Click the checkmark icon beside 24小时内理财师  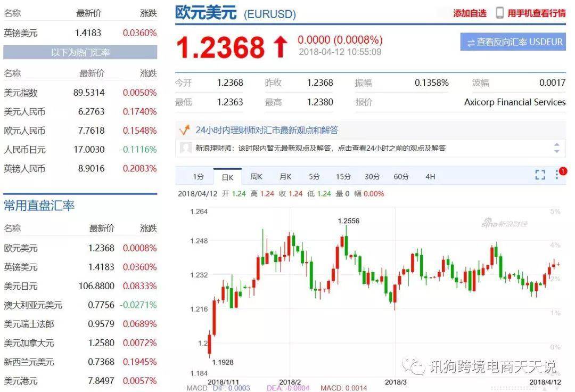click(x=184, y=130)
